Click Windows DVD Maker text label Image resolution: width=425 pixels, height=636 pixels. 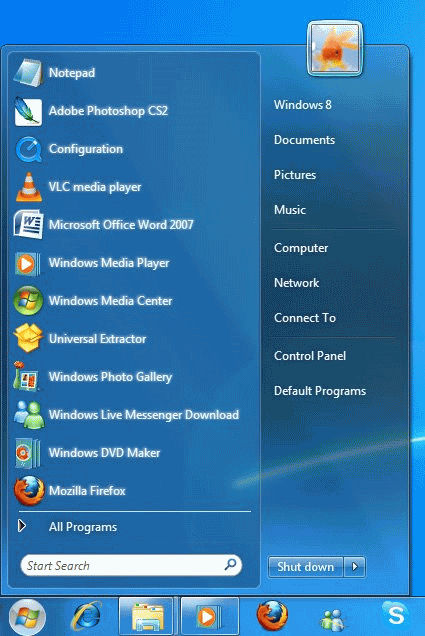104,453
